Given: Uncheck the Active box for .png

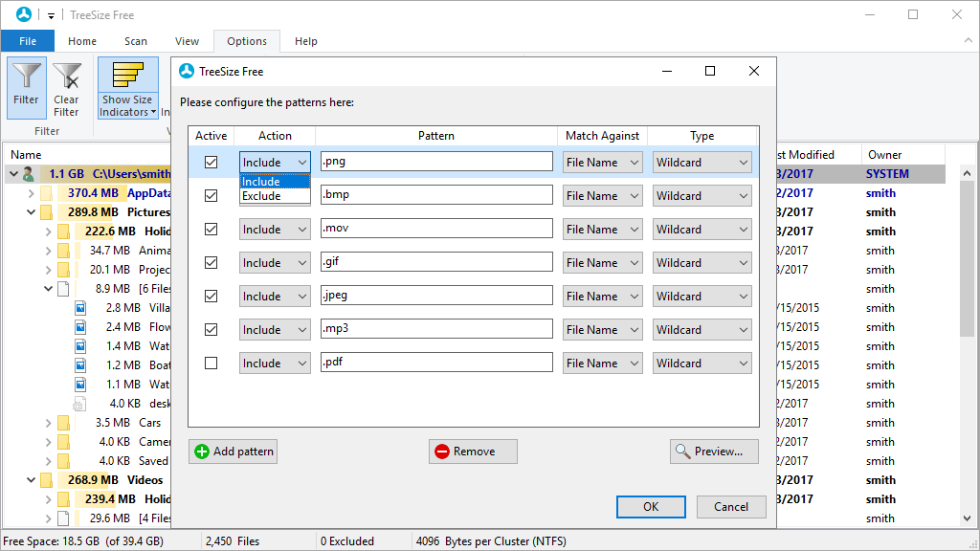Looking at the screenshot, I should [x=211, y=161].
